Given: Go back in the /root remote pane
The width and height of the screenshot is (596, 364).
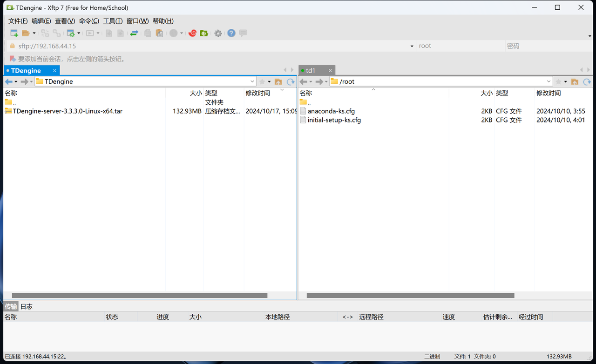Looking at the screenshot, I should point(304,81).
